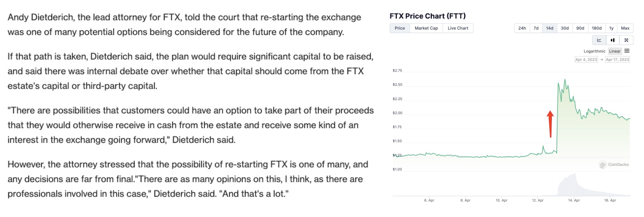Image resolution: width=644 pixels, height=217 pixels.
Task: Switch to the Live Chart tab
Action: click(458, 28)
